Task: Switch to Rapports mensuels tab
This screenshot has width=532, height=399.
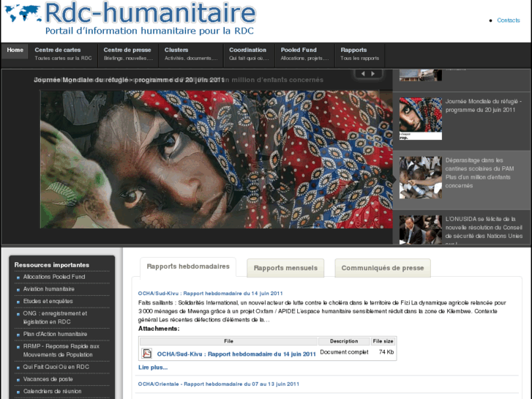Action: click(285, 268)
